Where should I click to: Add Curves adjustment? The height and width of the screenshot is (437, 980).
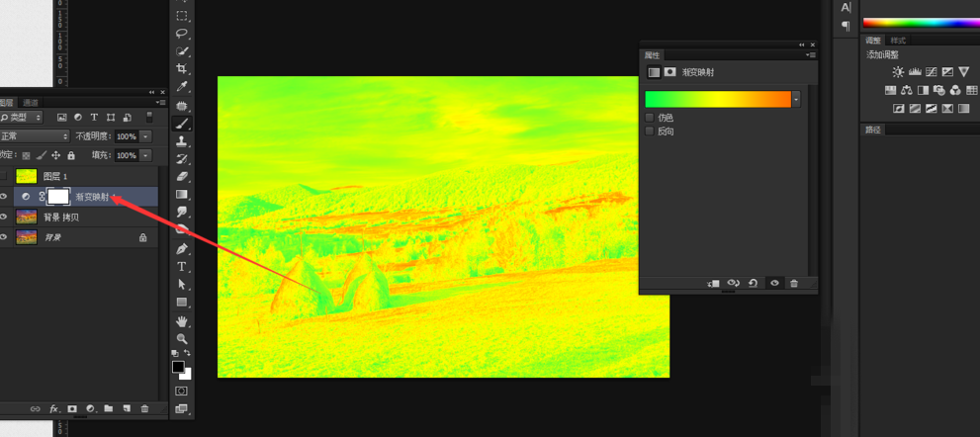932,72
